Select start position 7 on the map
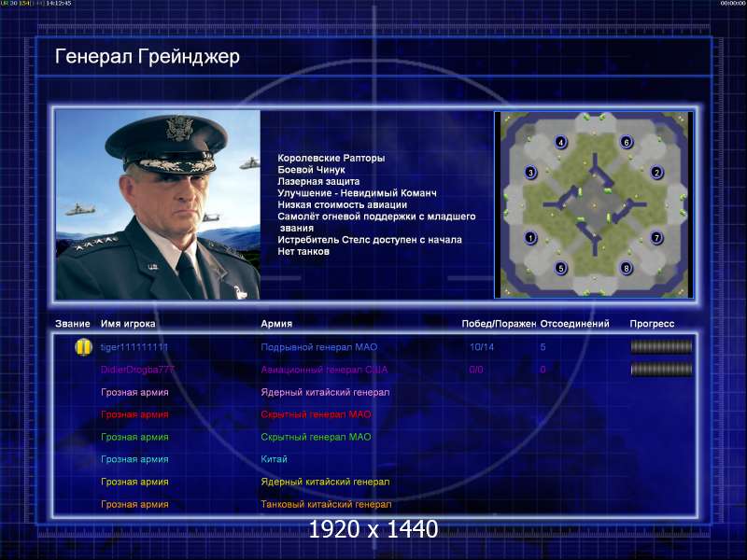 click(x=656, y=238)
